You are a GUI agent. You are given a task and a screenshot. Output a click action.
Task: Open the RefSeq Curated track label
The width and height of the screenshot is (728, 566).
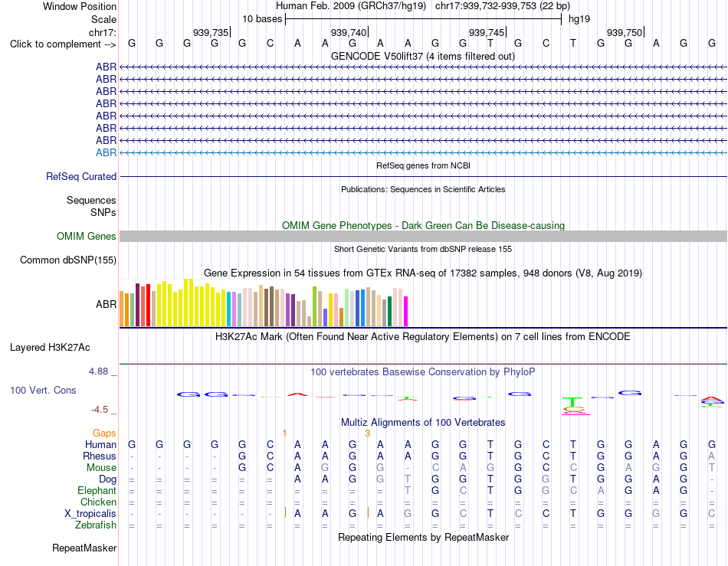pos(81,177)
